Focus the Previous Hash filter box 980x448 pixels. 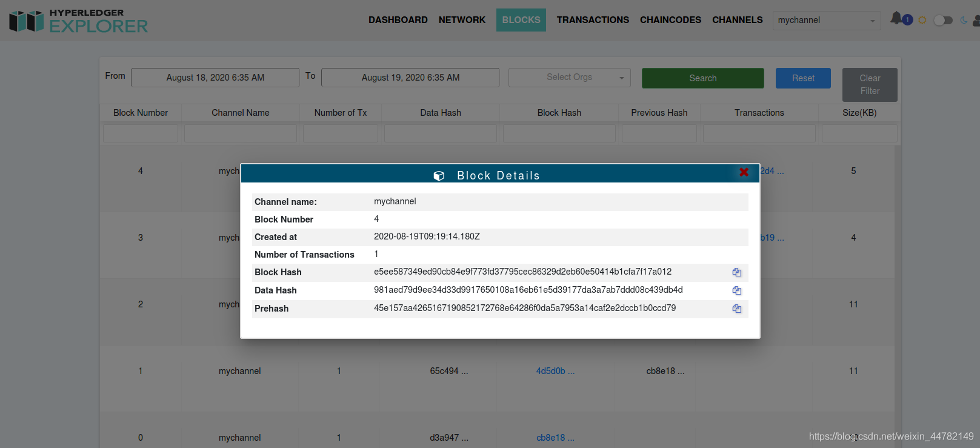[659, 133]
